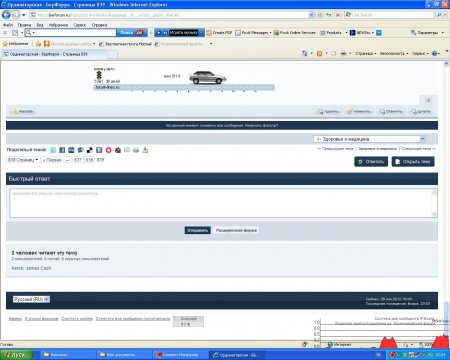Image resolution: width=450 pixels, height=360 pixels.
Task: Click the email envelope share icon
Action: [127, 150]
